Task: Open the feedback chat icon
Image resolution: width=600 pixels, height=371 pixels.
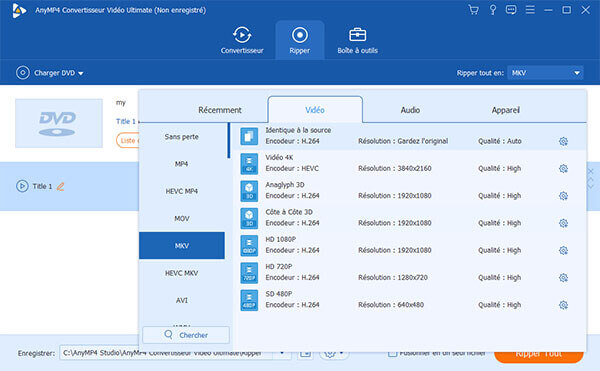Action: [511, 10]
